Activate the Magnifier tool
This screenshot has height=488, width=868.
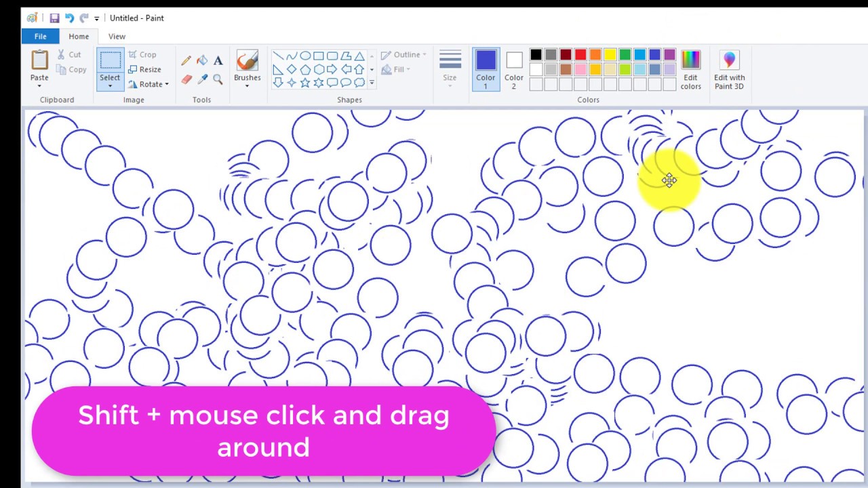pos(218,79)
